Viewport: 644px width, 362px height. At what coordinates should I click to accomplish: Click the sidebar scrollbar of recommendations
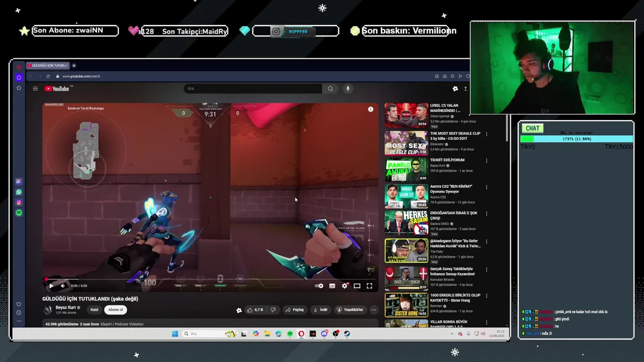(x=507, y=128)
